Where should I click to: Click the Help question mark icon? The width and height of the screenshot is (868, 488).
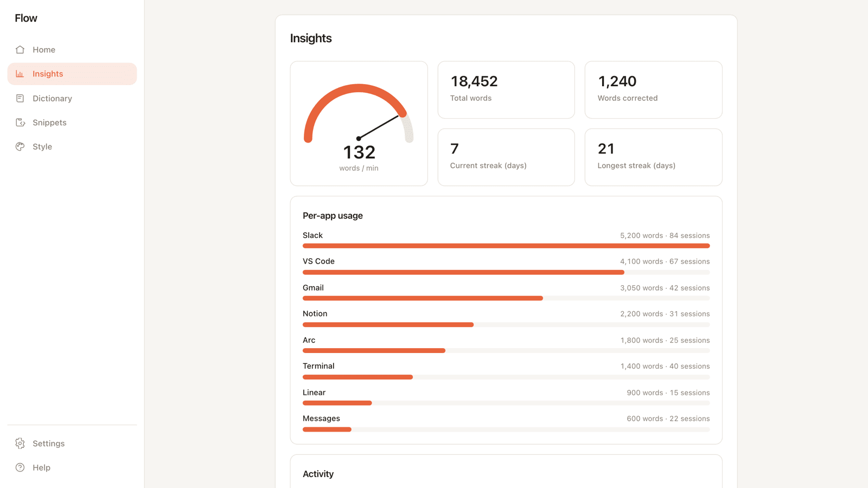point(20,467)
